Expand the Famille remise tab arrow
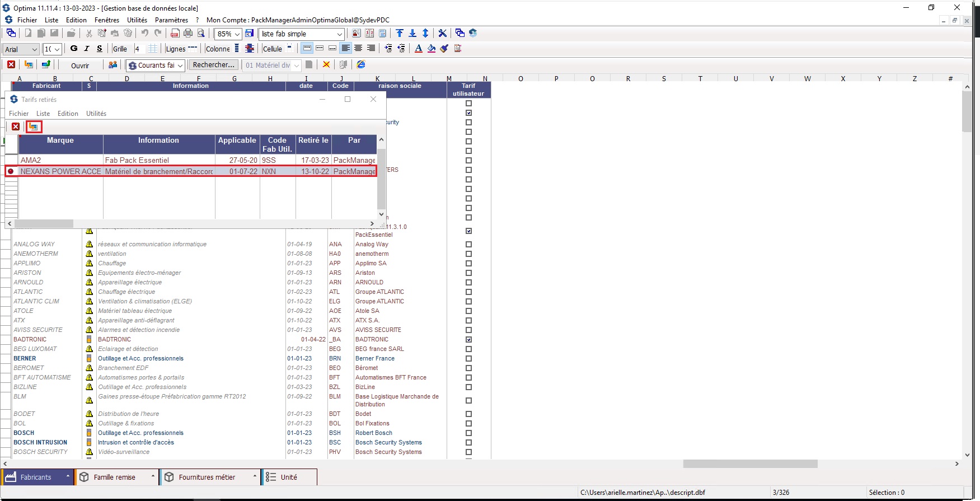Image resolution: width=980 pixels, height=501 pixels. point(153,477)
